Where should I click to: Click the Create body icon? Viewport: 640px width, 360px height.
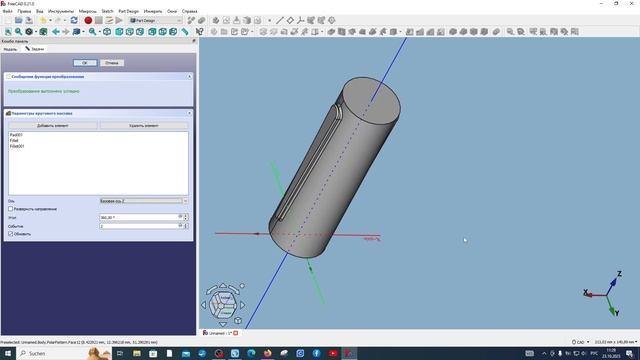[x=216, y=20]
